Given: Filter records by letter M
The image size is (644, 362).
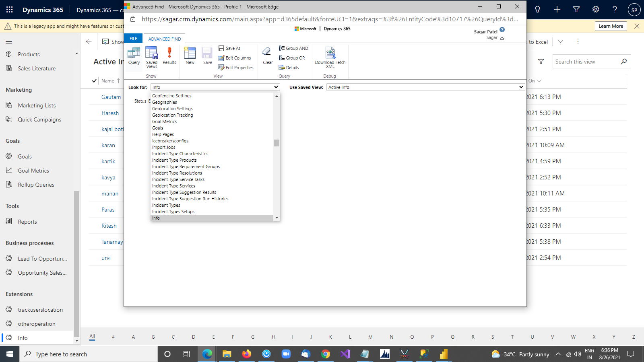Looking at the screenshot, I should click(x=370, y=337).
